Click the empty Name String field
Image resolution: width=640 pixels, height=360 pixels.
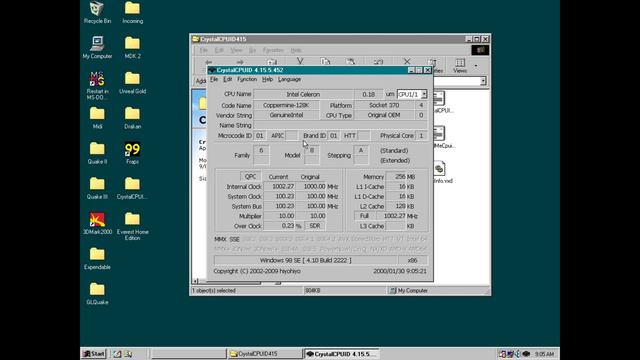tap(340, 125)
